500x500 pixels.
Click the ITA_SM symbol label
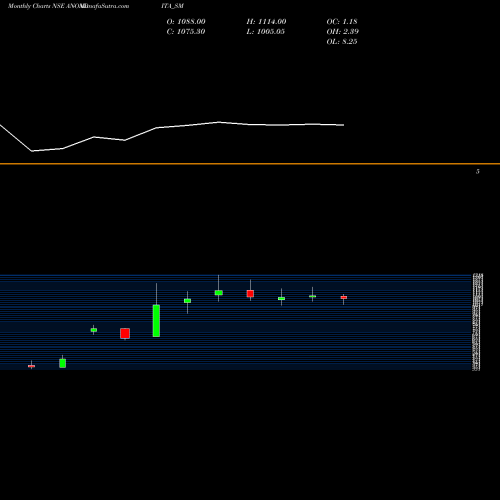(x=172, y=6)
